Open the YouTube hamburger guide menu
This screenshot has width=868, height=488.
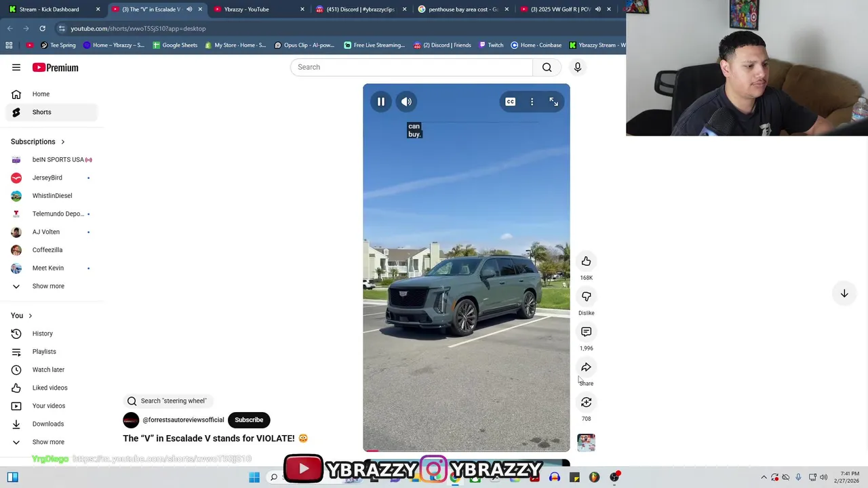pos(16,67)
